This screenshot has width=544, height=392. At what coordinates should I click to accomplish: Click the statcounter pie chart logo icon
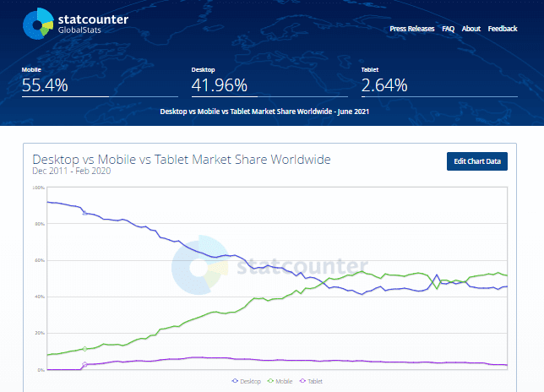click(39, 24)
